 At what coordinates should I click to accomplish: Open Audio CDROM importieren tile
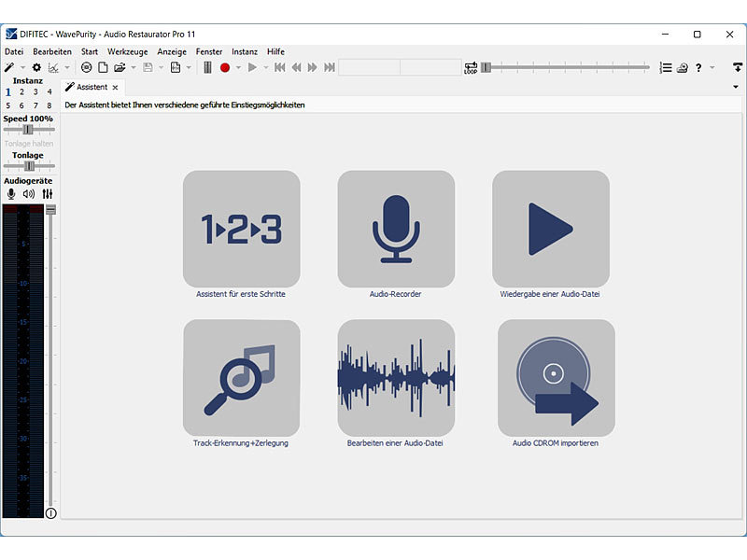pos(557,378)
